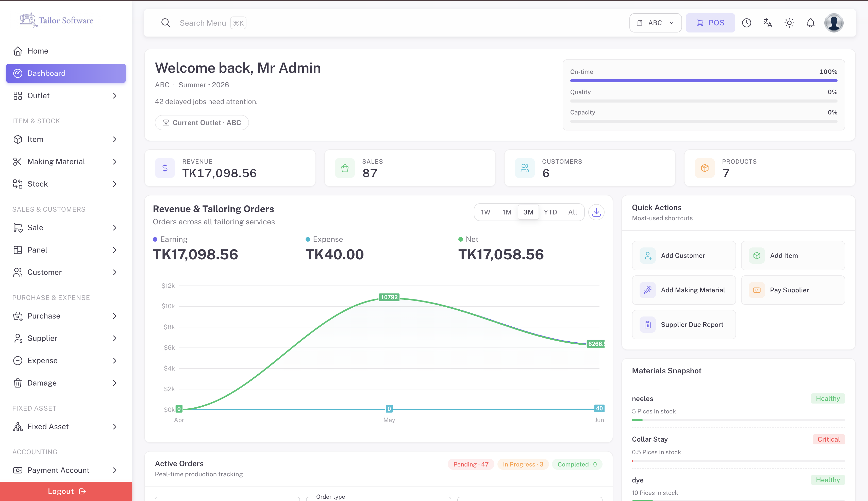This screenshot has height=501, width=868.
Task: Show All time chart range
Action: tap(573, 212)
